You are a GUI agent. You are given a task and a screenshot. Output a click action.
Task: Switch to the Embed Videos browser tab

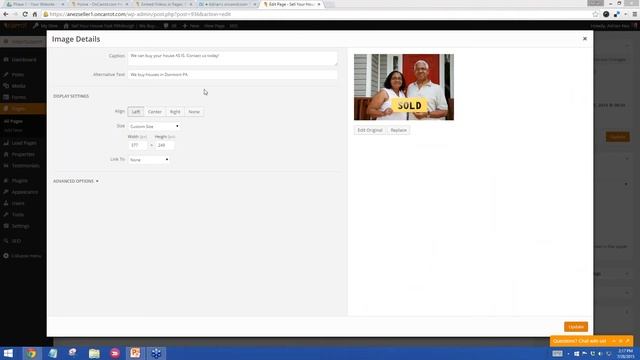(x=163, y=4)
